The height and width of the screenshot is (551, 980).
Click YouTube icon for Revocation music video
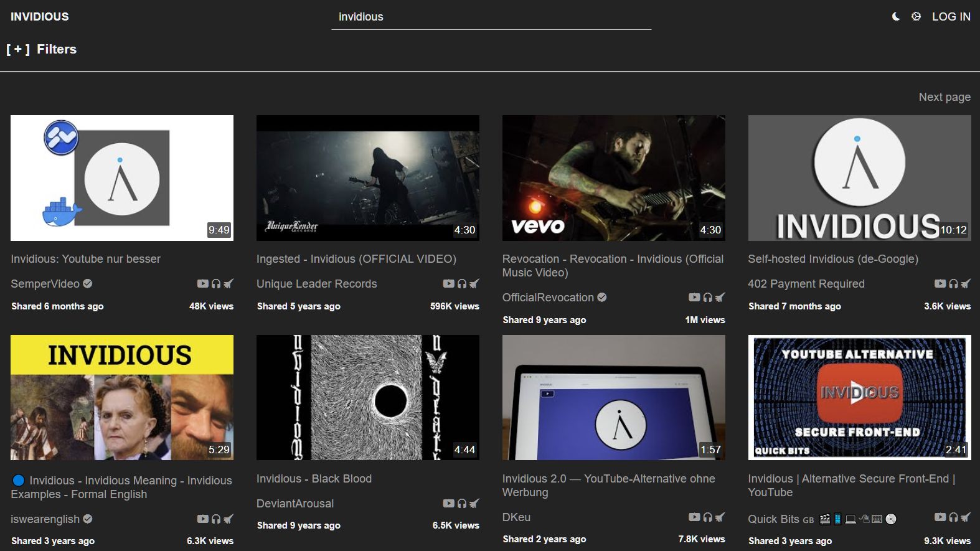pos(694,298)
